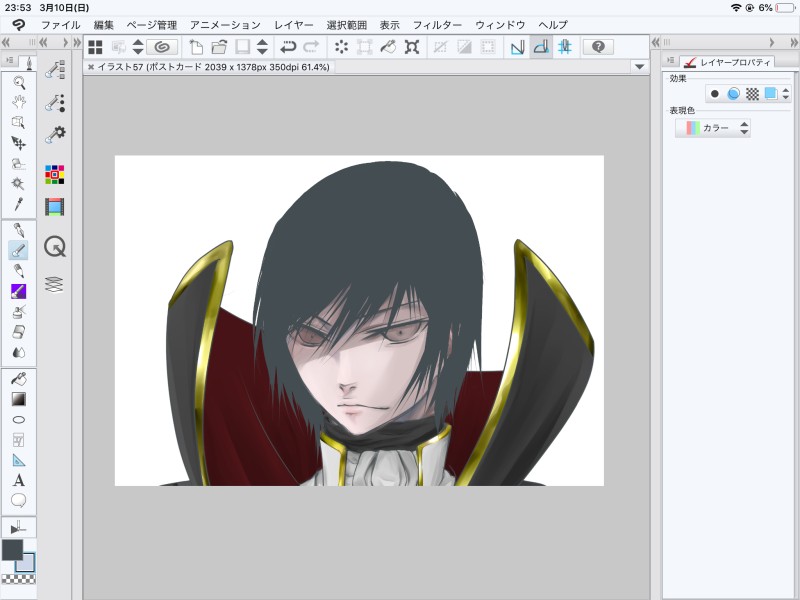
Task: Open the Animation film strip palette
Action: (55, 207)
